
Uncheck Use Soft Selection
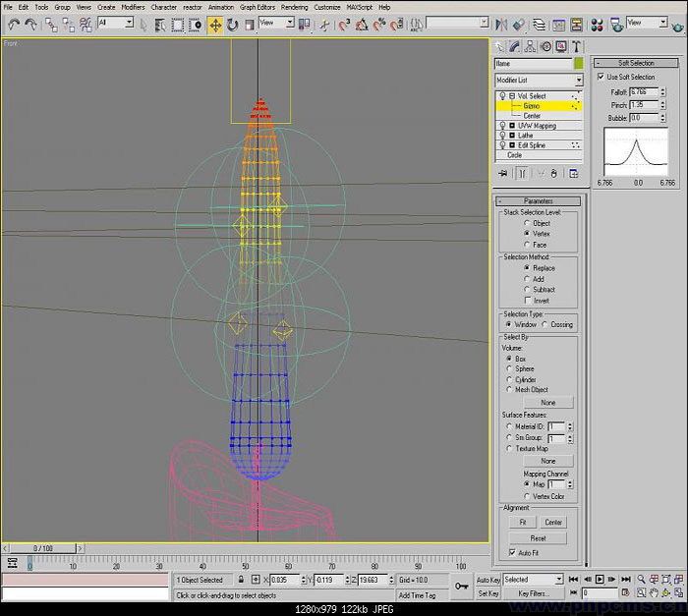coord(601,77)
